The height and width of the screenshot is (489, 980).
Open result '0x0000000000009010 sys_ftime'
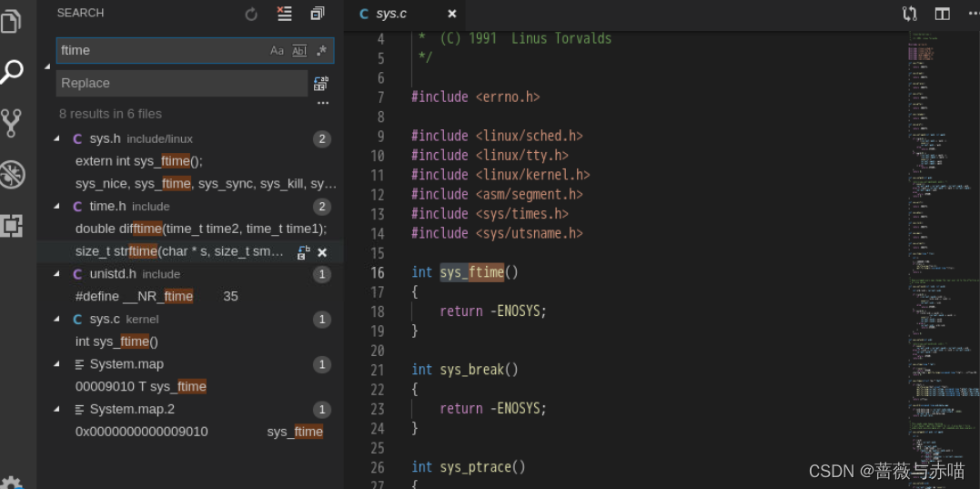pos(199,432)
